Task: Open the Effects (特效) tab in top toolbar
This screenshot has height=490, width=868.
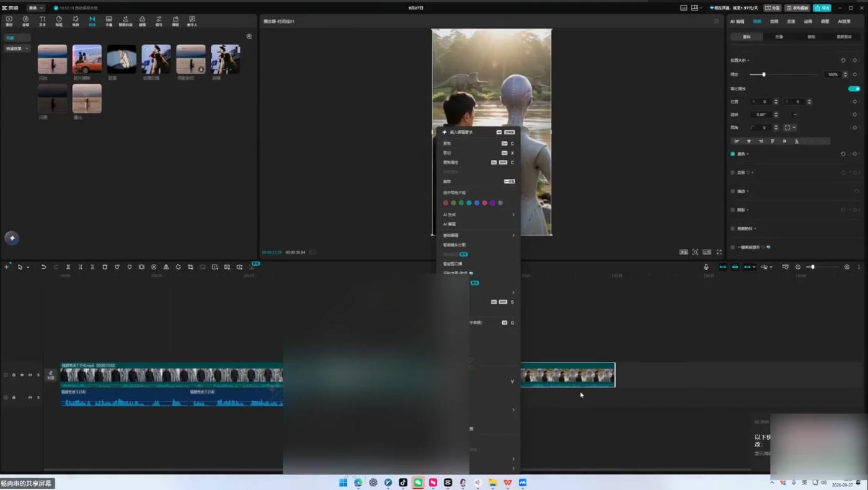Action: point(76,21)
